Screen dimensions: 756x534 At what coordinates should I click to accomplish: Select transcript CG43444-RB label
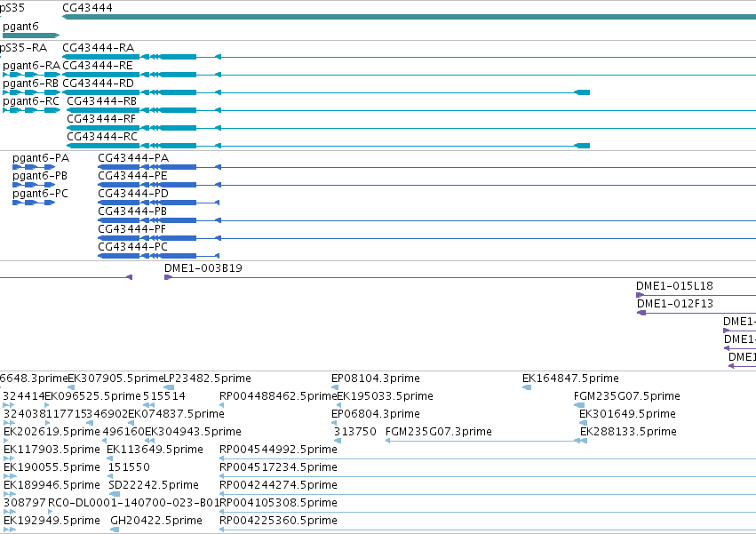102,101
